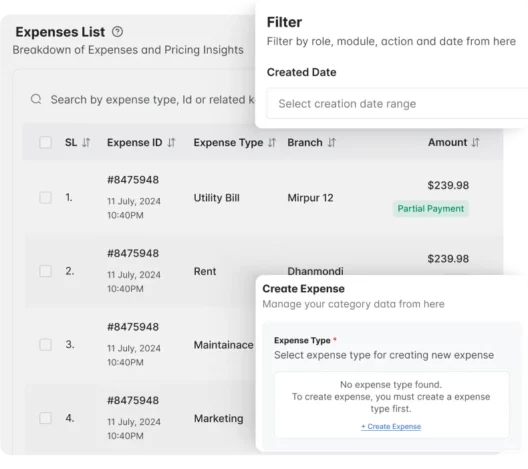Click the help icon beside Expenses List
Viewport: 528px width, 469px height.
coord(117,32)
